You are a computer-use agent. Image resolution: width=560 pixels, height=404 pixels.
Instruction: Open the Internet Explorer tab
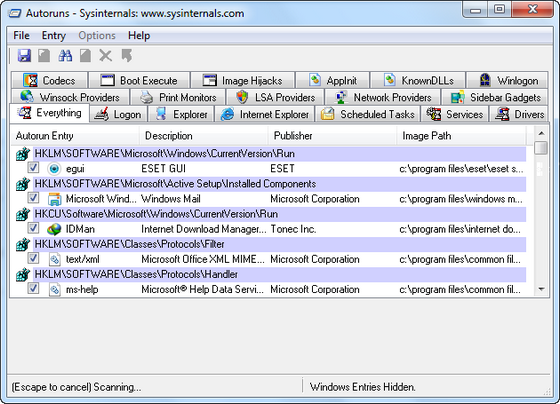[265, 114]
